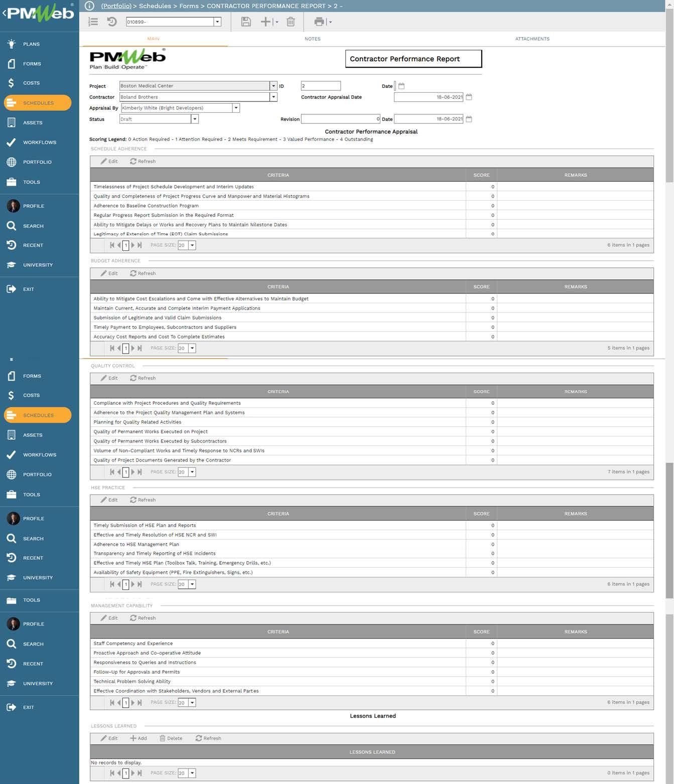The image size is (674, 784).
Task: Open the calendar next to the top Date field
Action: click(401, 86)
